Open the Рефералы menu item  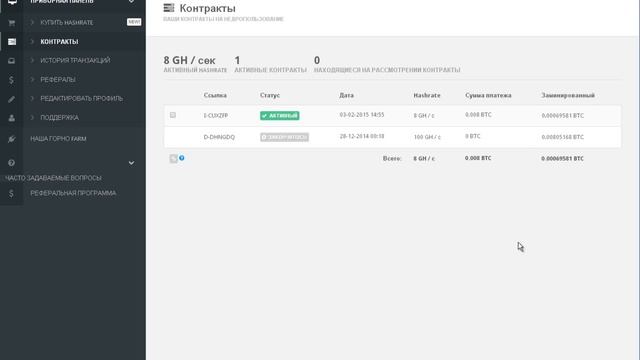[x=58, y=80]
